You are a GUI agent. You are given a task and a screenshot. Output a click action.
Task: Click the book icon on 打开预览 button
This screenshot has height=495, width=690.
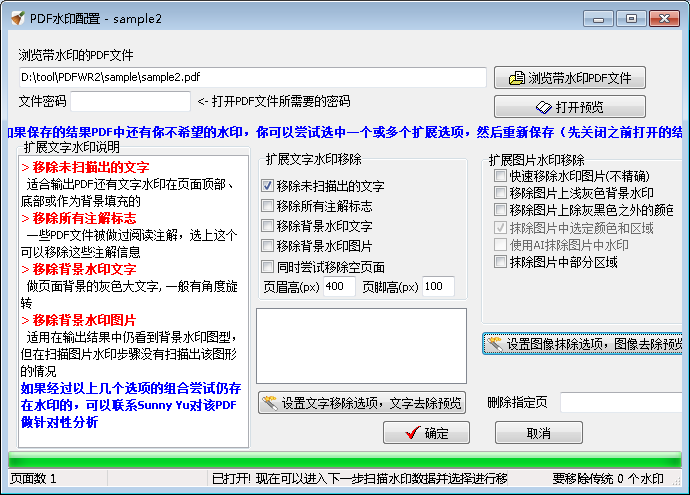[544, 107]
